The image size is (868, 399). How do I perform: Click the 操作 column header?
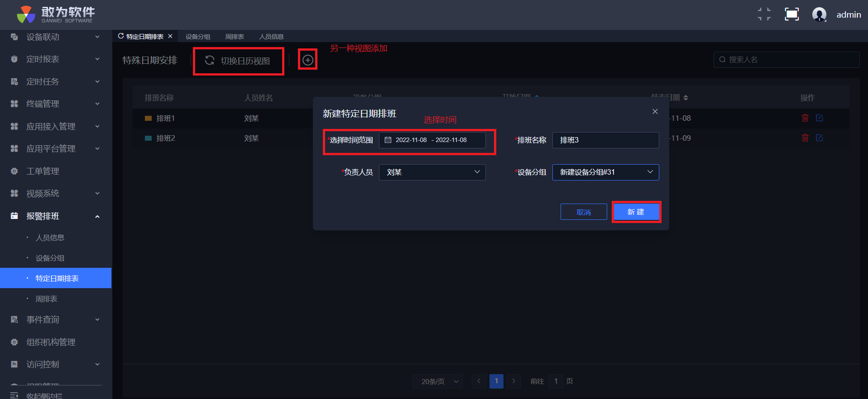807,98
